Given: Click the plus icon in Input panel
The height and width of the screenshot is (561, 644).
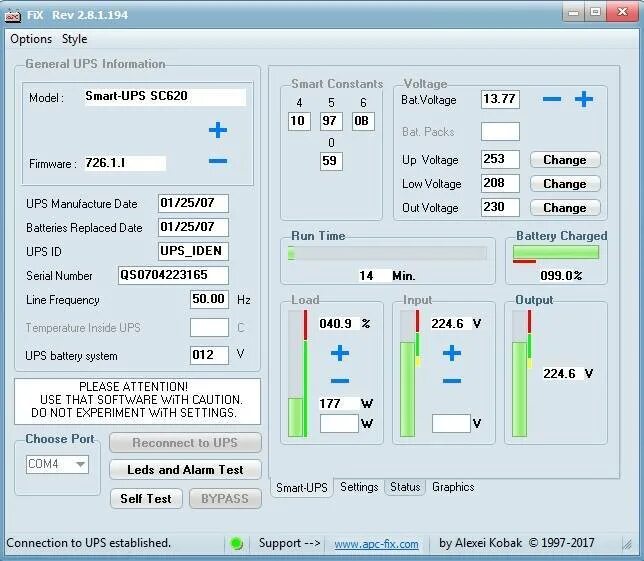Looking at the screenshot, I should click(x=452, y=353).
